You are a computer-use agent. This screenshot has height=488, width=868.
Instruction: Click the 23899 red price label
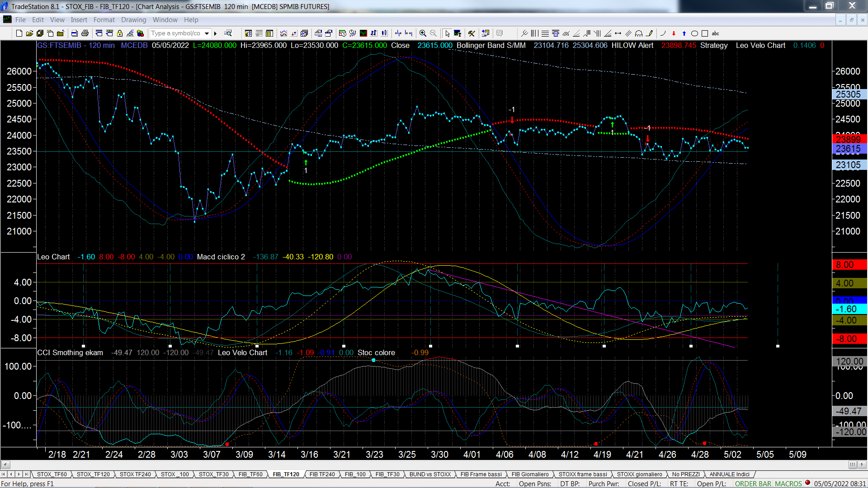click(x=849, y=139)
